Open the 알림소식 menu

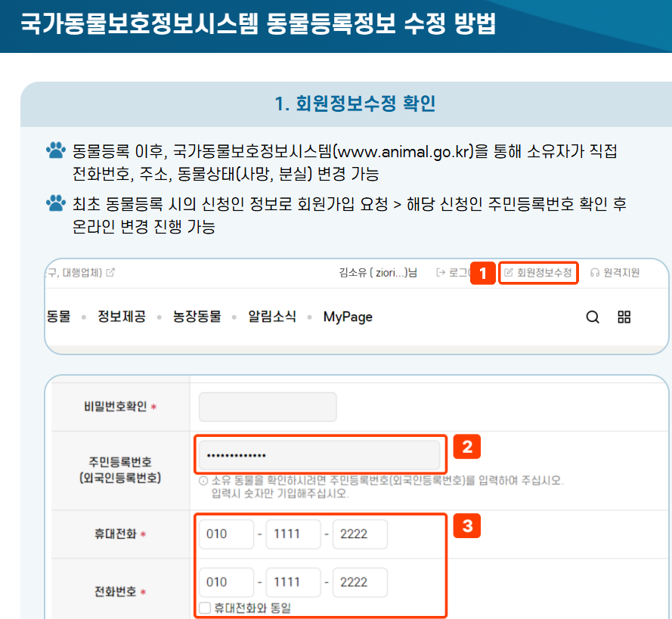coord(272,317)
